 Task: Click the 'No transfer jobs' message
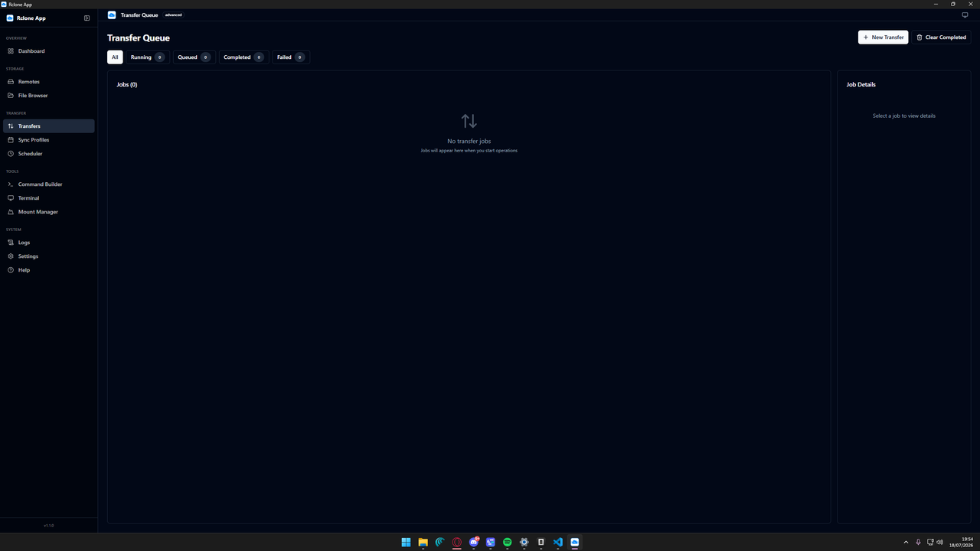pos(469,142)
